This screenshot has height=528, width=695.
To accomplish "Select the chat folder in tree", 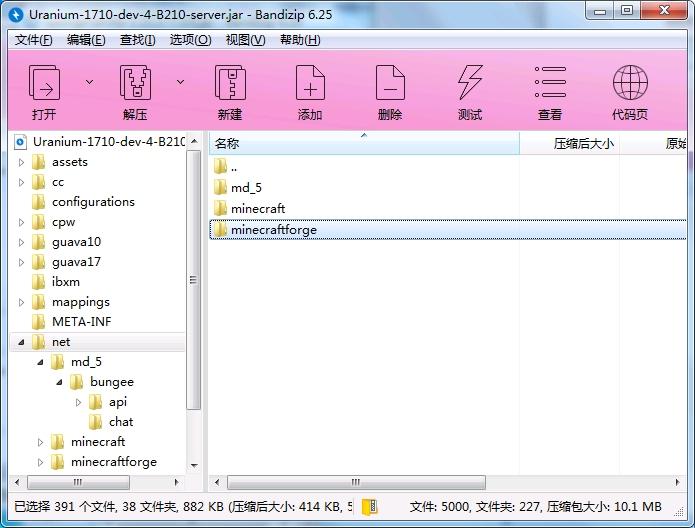I will 121,422.
